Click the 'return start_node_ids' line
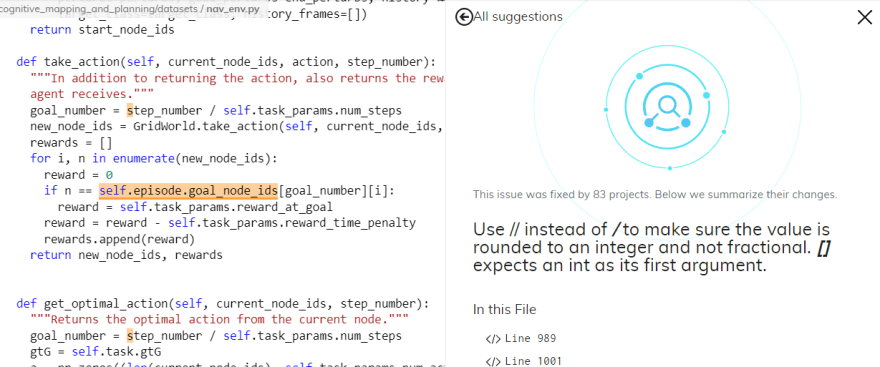The width and height of the screenshot is (880, 367). click(102, 30)
